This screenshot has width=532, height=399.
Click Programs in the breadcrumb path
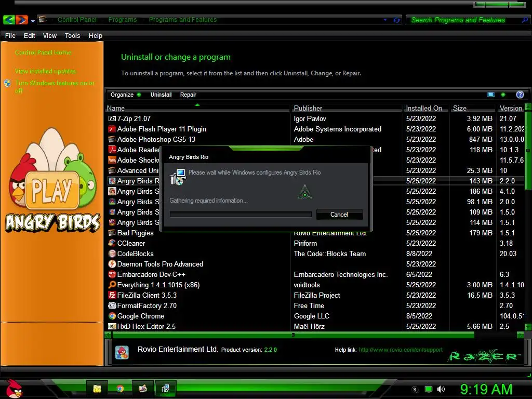123,20
